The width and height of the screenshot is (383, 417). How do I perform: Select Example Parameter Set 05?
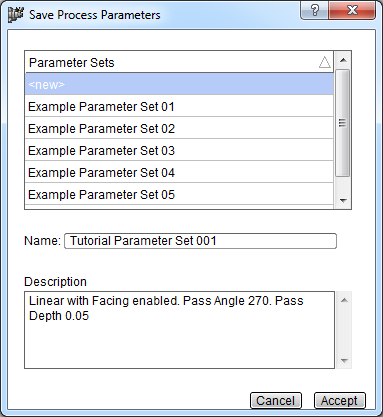(x=179, y=195)
